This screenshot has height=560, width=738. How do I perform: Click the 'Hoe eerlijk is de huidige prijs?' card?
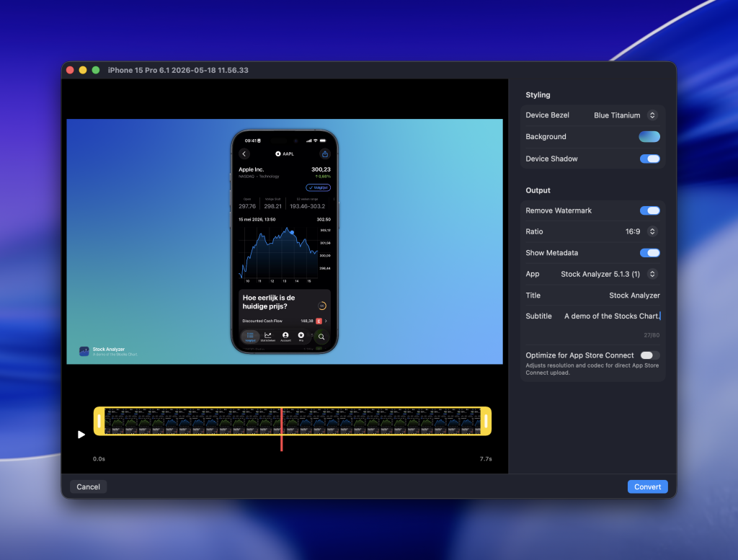(284, 308)
